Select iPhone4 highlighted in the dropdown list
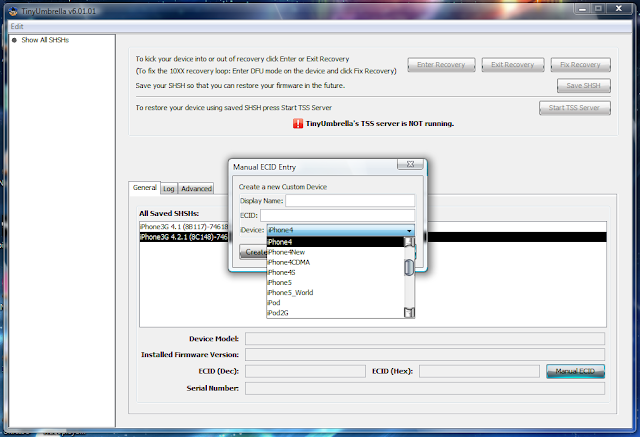This screenshot has height=437, width=640. pyautogui.click(x=336, y=242)
